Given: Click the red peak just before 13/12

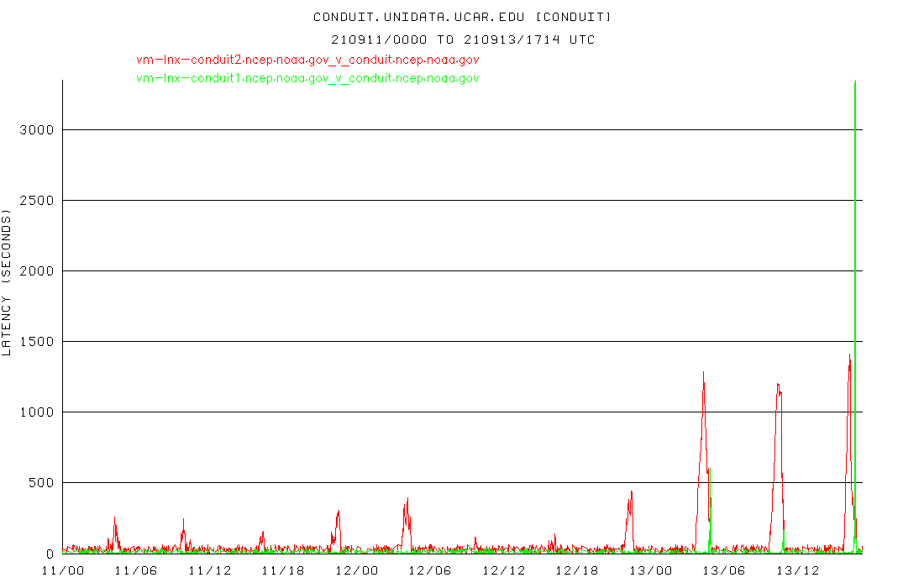Looking at the screenshot, I should click(778, 388).
